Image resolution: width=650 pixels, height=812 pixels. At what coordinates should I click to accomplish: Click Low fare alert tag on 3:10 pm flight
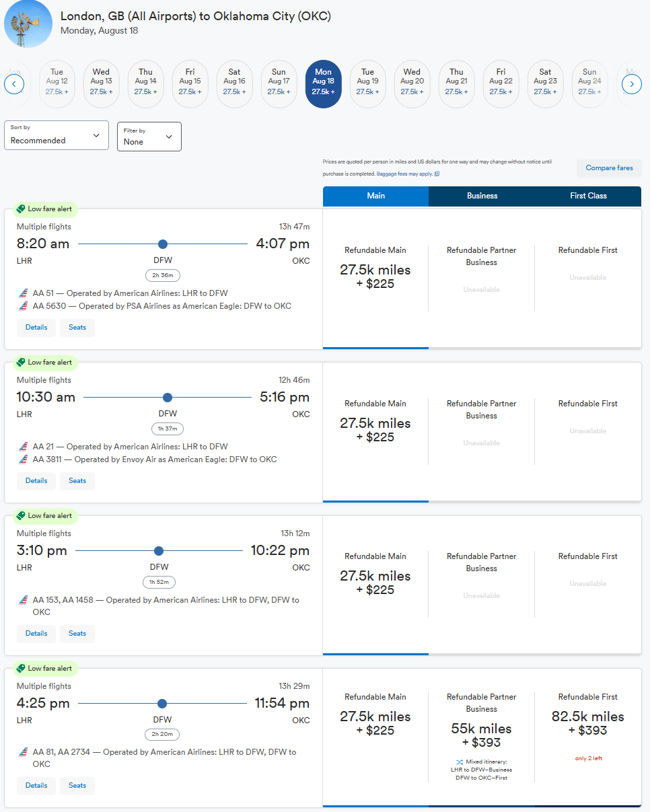tap(45, 516)
